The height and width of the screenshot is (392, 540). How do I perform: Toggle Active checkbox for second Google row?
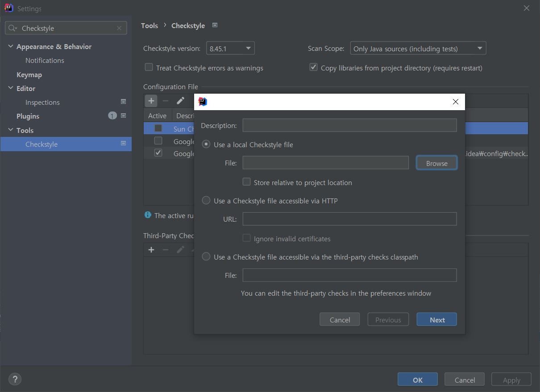(x=158, y=141)
